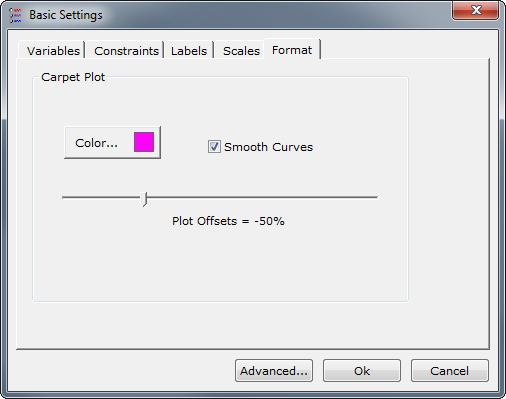
Task: Click the Plot Offsets slider thumb
Action: point(144,199)
